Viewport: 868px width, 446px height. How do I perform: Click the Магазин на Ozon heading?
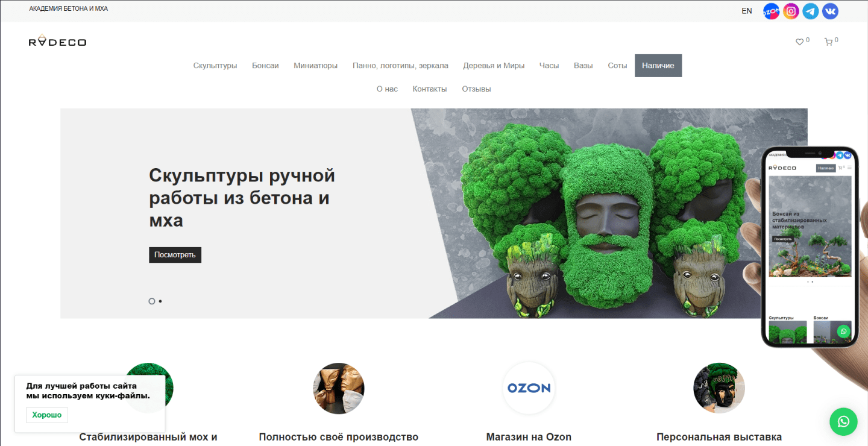click(x=529, y=437)
